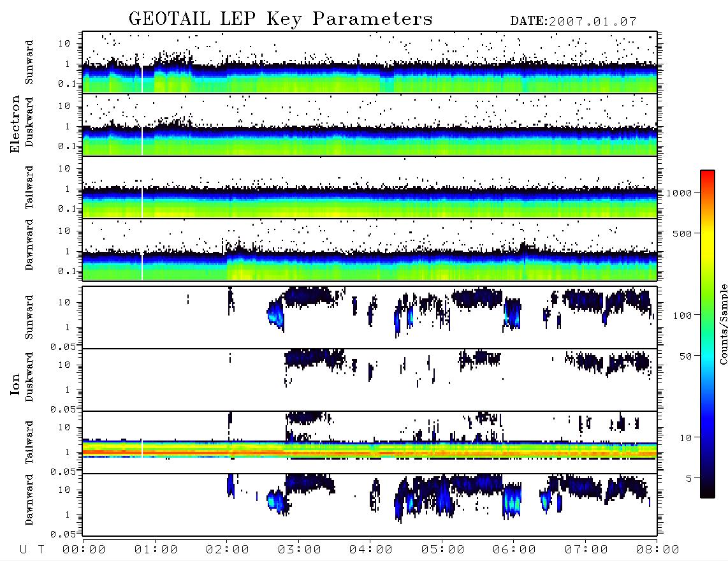The image size is (728, 561).
Task: Click the Electron group axis label
Action: tap(15, 124)
